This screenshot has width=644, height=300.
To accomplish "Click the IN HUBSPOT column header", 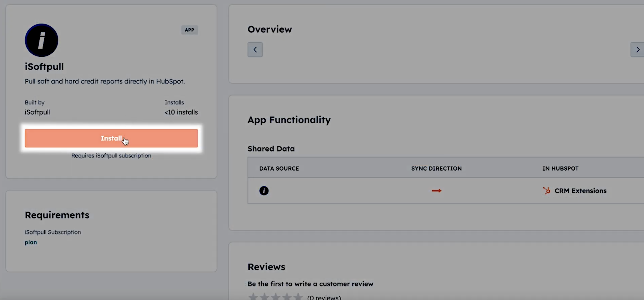I will pos(560,168).
